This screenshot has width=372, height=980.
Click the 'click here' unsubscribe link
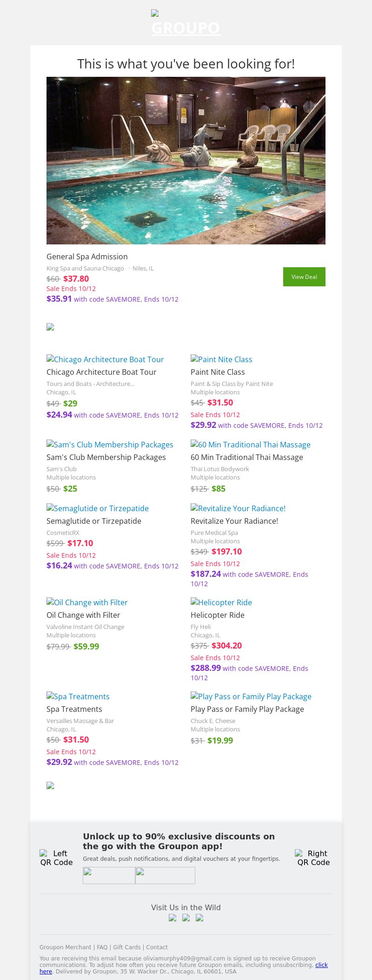(321, 965)
